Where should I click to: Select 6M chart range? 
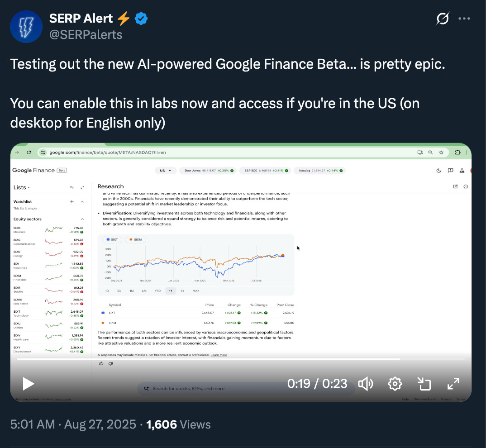click(144, 291)
